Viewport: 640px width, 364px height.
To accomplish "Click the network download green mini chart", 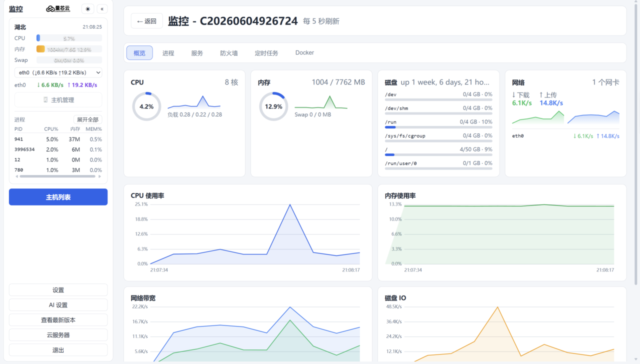I will pyautogui.click(x=538, y=117).
